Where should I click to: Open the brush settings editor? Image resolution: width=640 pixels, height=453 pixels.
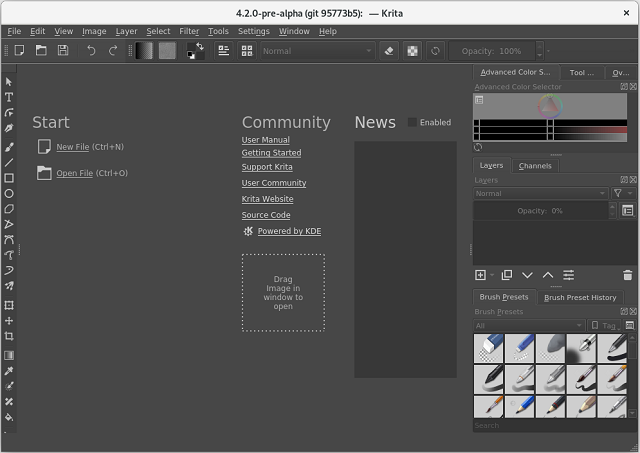tap(224, 51)
